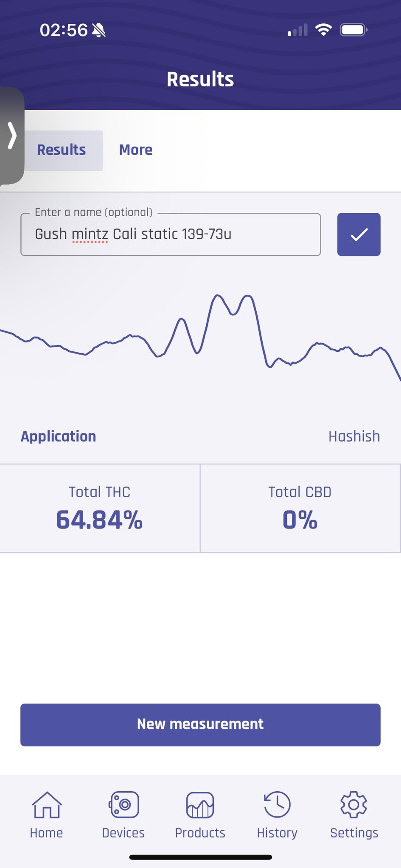Viewport: 401px width, 868px height.
Task: Tap the silent bell status icon
Action: coord(99,30)
